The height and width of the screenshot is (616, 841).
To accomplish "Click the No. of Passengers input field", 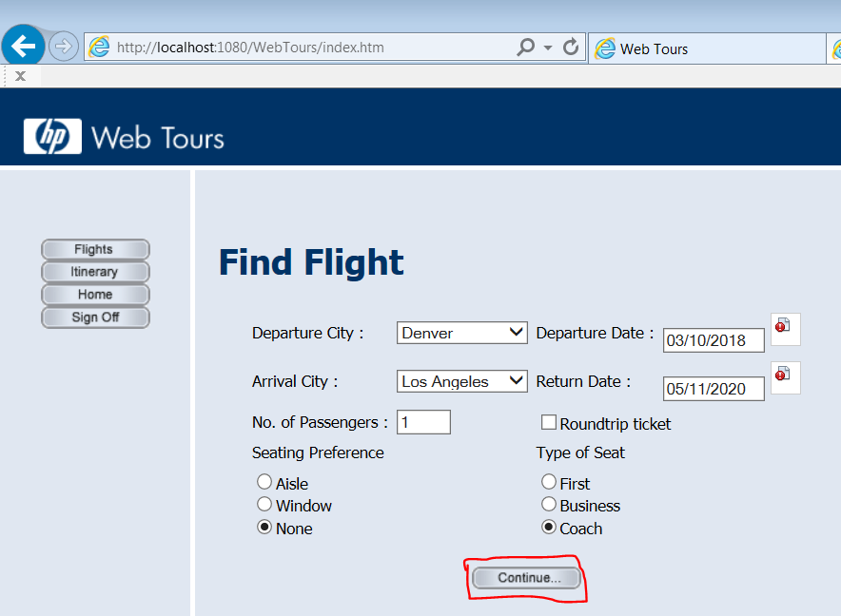I will click(x=423, y=421).
